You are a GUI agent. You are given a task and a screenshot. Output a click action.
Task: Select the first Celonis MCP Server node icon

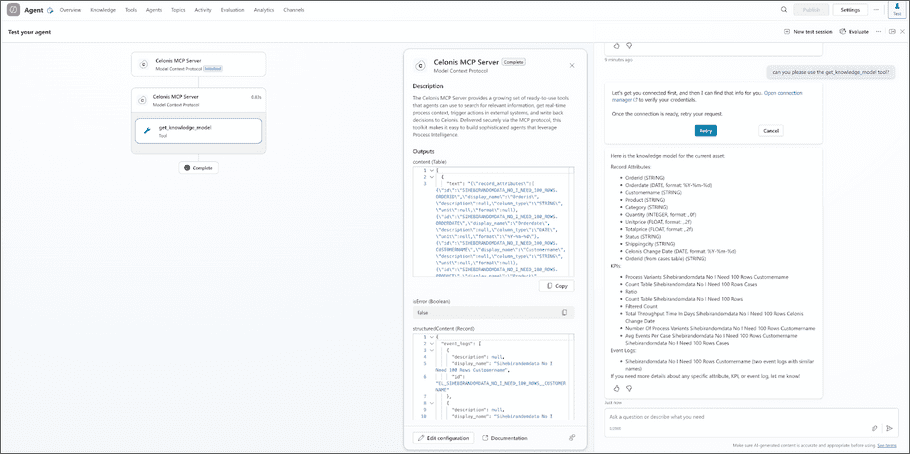(x=142, y=64)
